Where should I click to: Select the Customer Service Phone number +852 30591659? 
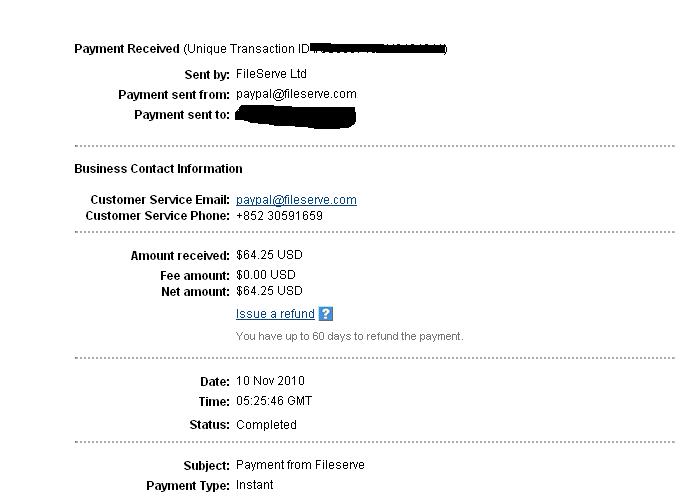tap(279, 216)
